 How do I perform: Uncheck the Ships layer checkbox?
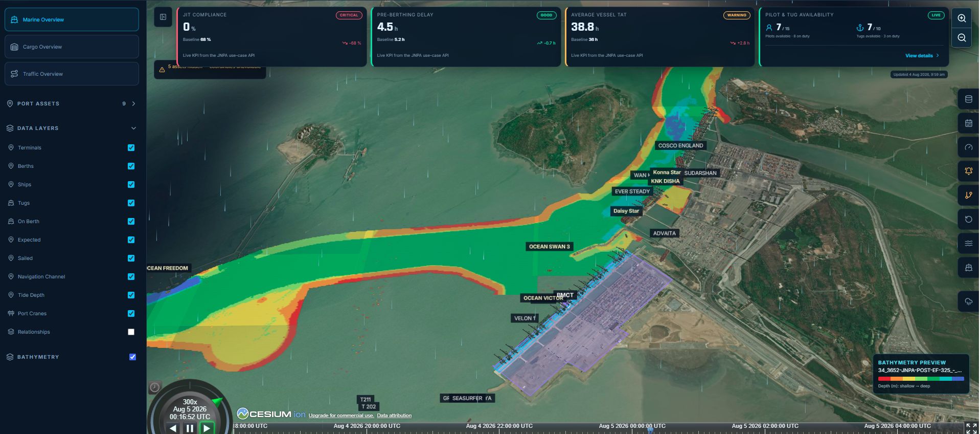pyautogui.click(x=131, y=184)
